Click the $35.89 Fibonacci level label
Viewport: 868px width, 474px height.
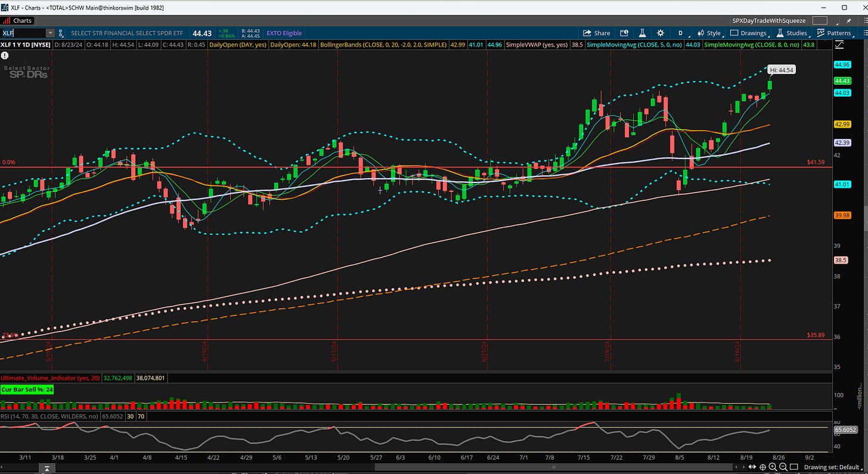click(816, 335)
